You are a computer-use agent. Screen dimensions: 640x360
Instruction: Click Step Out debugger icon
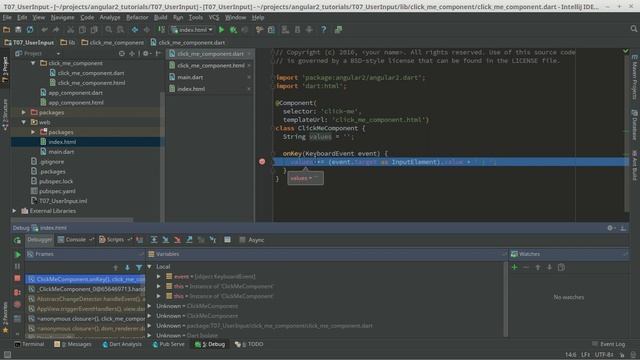[x=189, y=240]
